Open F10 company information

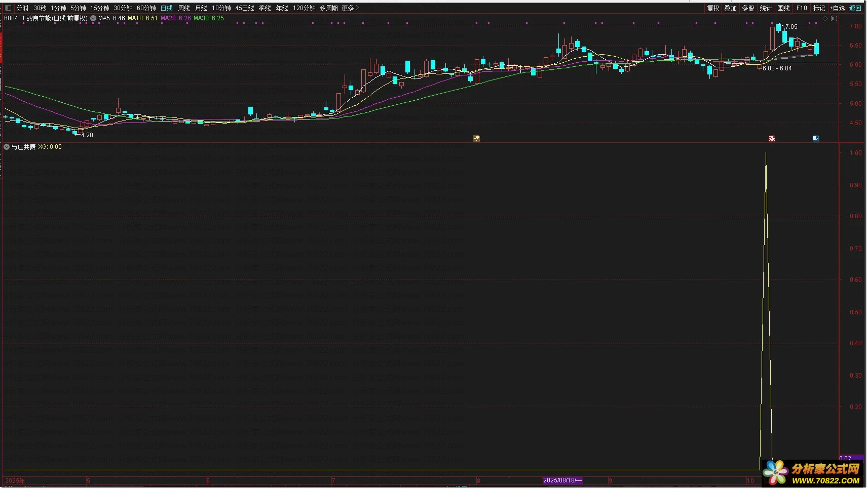[801, 8]
